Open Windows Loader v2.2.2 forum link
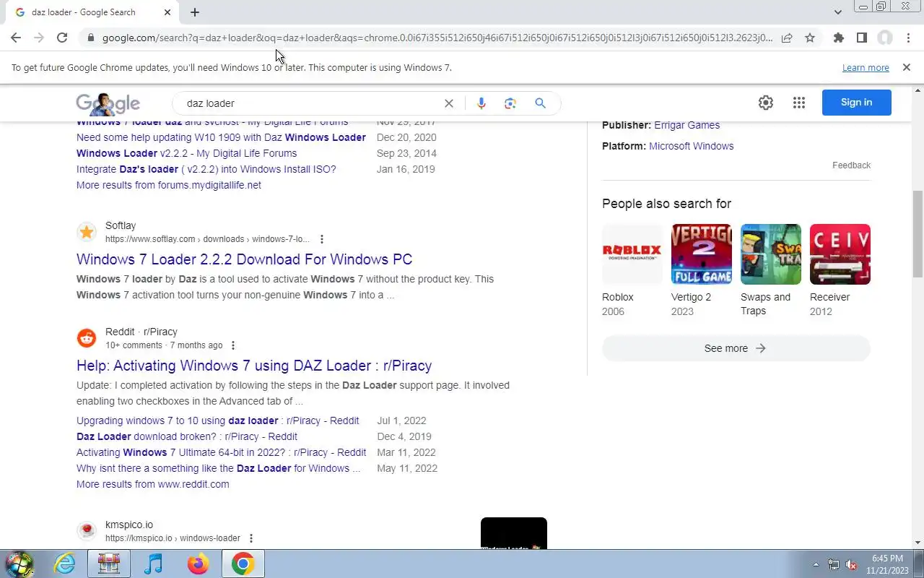This screenshot has width=924, height=578. 187,153
